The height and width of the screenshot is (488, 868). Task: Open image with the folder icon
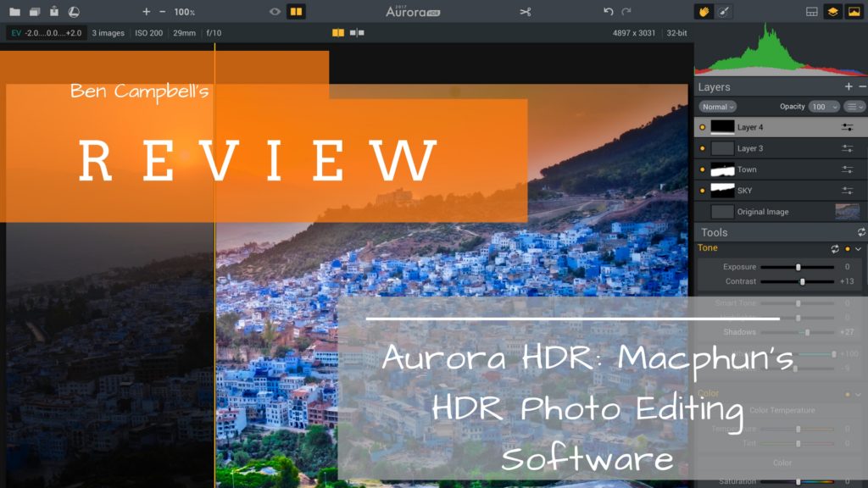coord(15,12)
